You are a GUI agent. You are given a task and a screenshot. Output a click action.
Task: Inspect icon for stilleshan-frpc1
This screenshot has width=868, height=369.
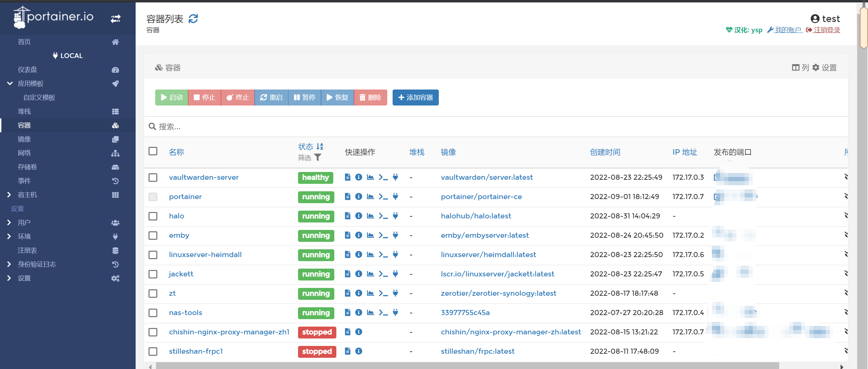[358, 351]
